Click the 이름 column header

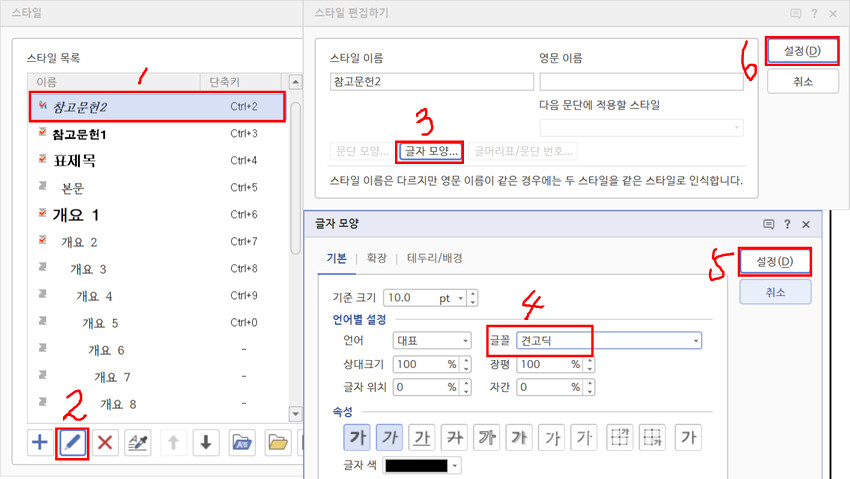[114, 82]
